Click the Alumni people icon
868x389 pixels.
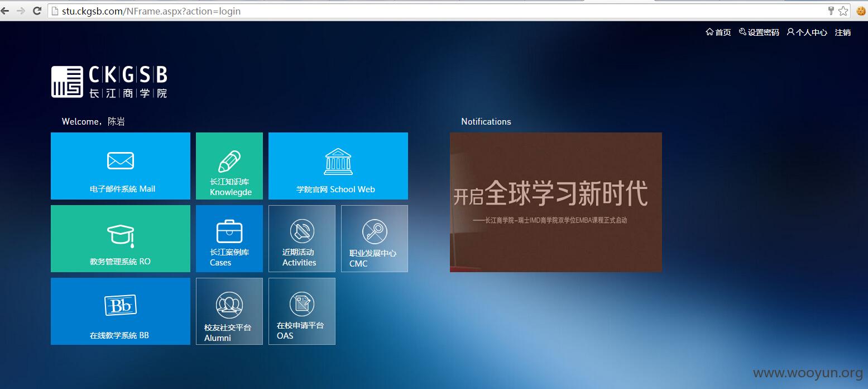(x=229, y=305)
